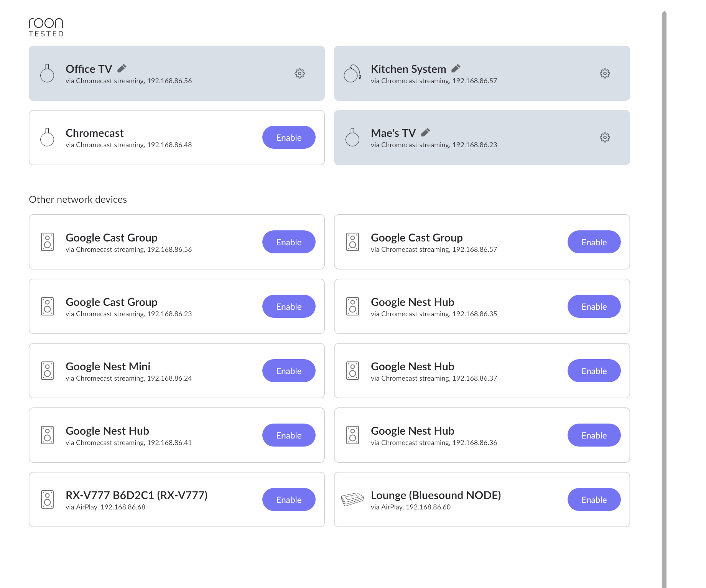Open settings gear for Kitchen System
The width and height of the screenshot is (706, 588).
coord(605,73)
